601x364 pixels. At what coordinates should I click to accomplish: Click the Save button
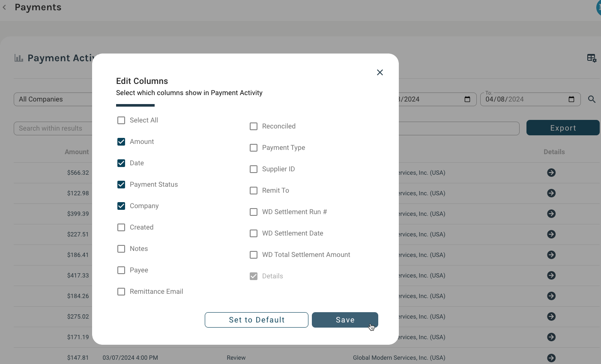345,319
